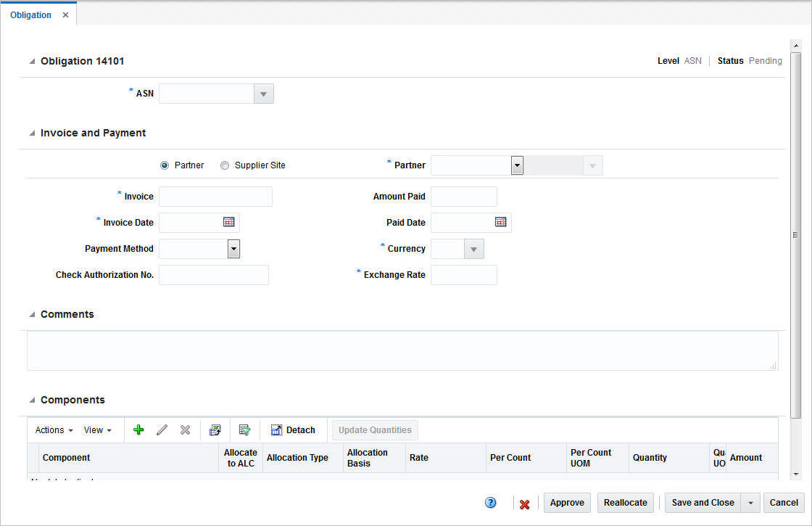
Task: Click the Export to Excel icon
Action: (215, 430)
